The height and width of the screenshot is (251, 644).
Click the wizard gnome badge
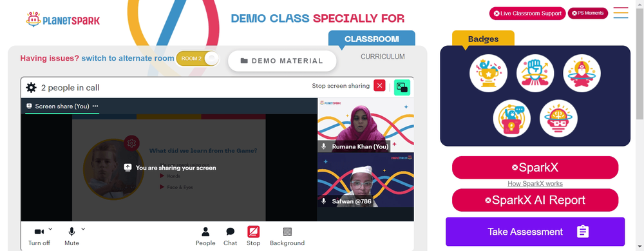[582, 74]
